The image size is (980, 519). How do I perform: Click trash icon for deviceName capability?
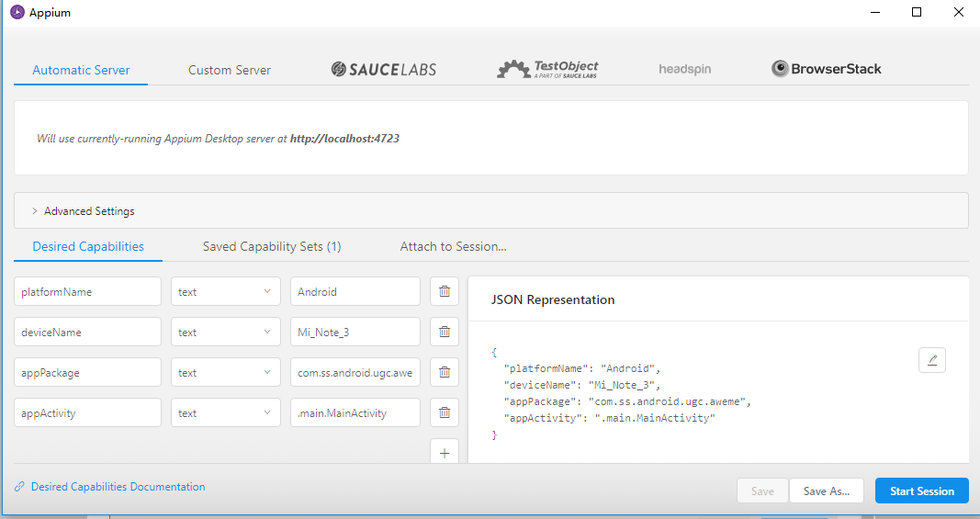click(445, 332)
